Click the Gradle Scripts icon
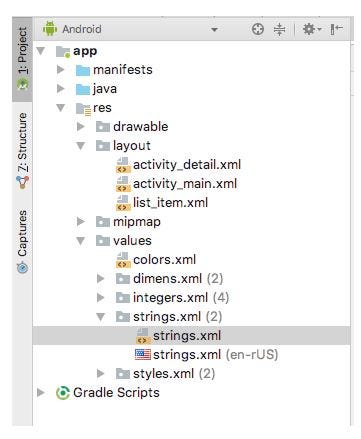Viewport: 361px width, 439px height. (x=63, y=393)
